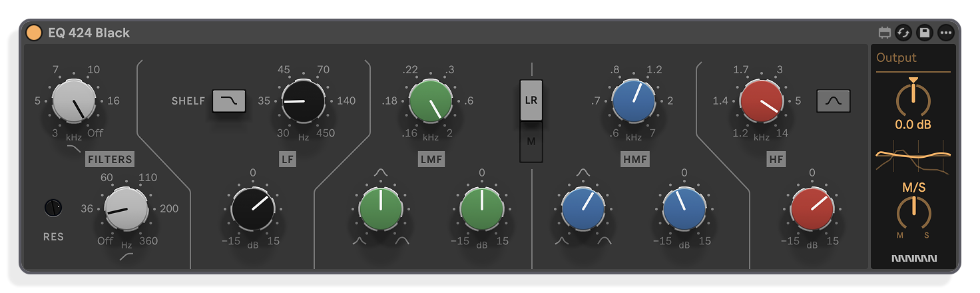Click the M/S balance knob
The height and width of the screenshot is (293, 980).
913,212
